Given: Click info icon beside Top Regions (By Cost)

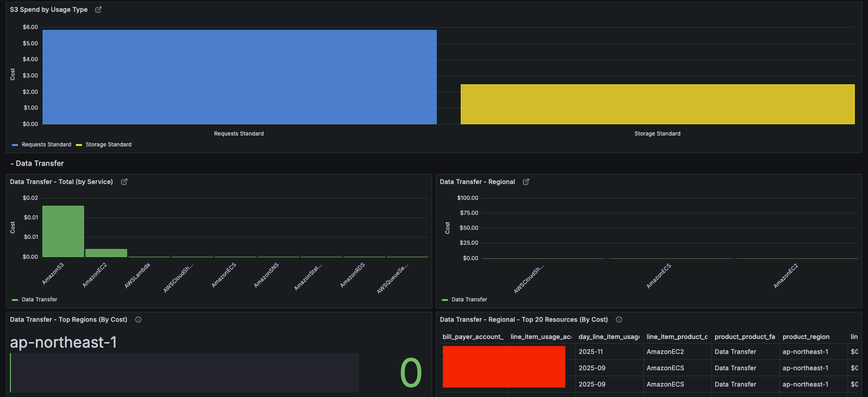Looking at the screenshot, I should tap(138, 320).
